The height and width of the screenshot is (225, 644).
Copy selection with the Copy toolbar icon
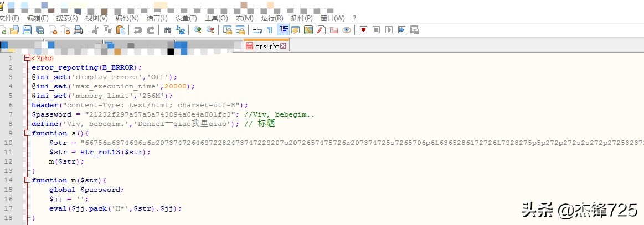click(x=108, y=29)
